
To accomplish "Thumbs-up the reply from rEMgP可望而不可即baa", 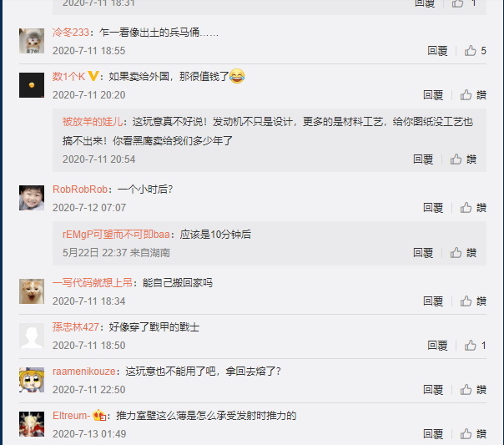I will 463,253.
